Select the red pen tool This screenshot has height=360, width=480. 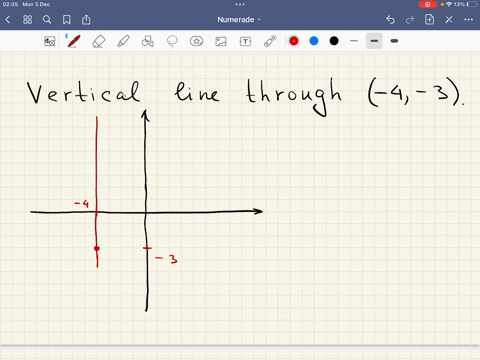pyautogui.click(x=73, y=41)
